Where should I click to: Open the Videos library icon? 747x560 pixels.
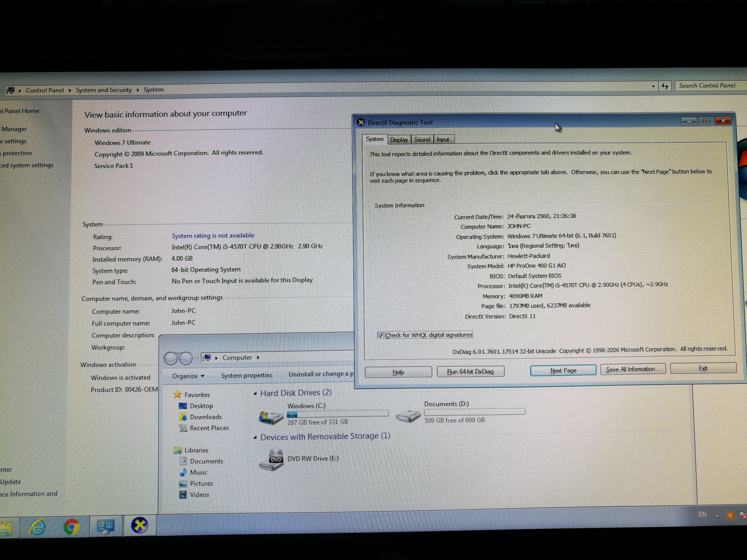183,495
